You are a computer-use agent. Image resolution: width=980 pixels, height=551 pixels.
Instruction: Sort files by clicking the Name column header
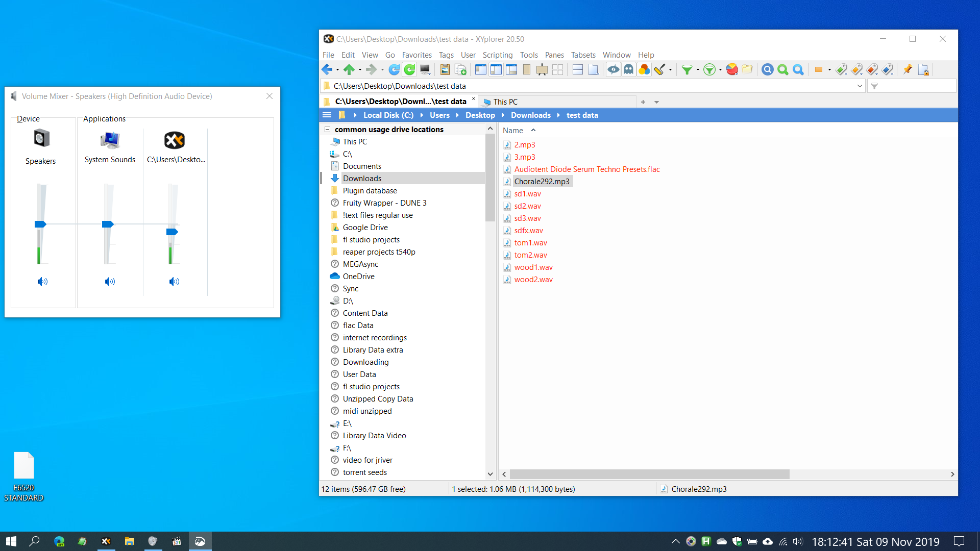[x=513, y=130]
